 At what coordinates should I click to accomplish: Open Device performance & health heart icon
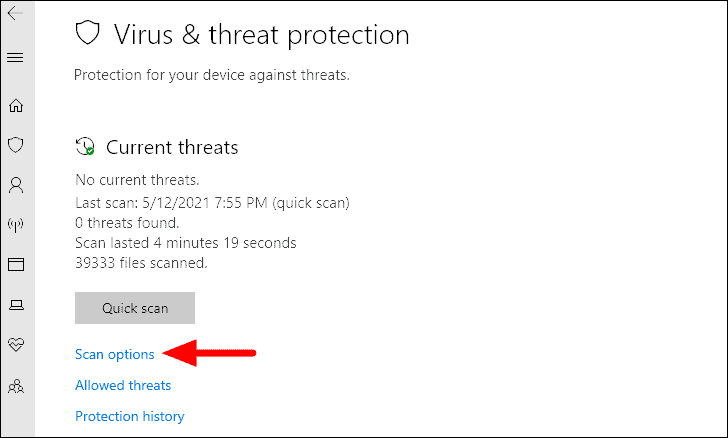[x=16, y=345]
